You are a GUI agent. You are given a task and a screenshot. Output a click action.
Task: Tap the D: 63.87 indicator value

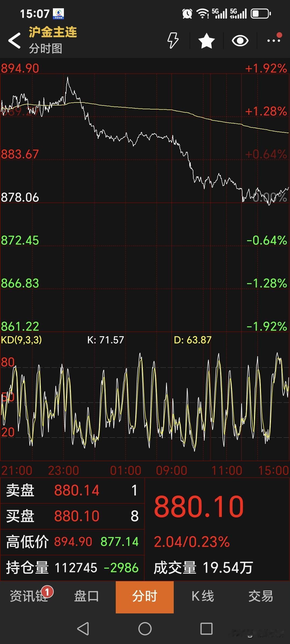click(x=193, y=340)
